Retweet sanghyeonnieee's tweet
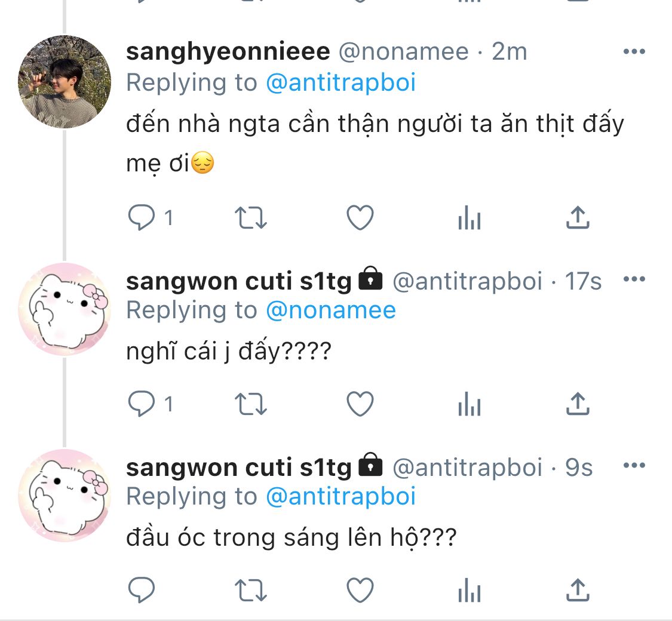The width and height of the screenshot is (672, 621). [251, 219]
